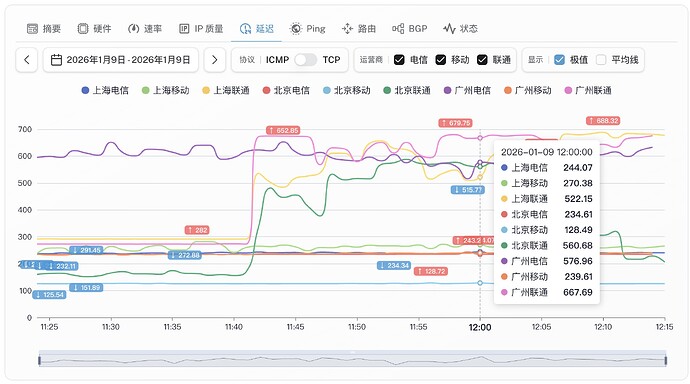Toggle the 广州移动 legend series
Viewport: 690px width, 384px height.
[x=527, y=91]
